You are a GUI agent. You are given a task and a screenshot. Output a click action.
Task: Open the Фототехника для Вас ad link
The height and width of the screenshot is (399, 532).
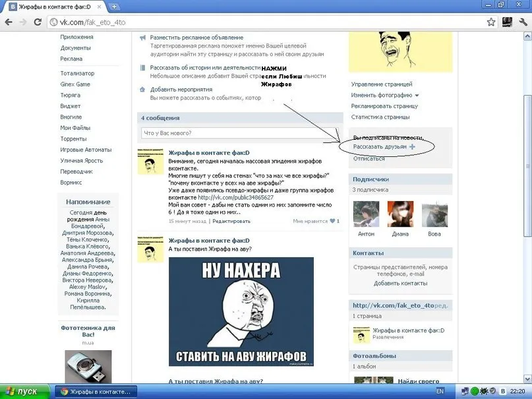[88, 331]
